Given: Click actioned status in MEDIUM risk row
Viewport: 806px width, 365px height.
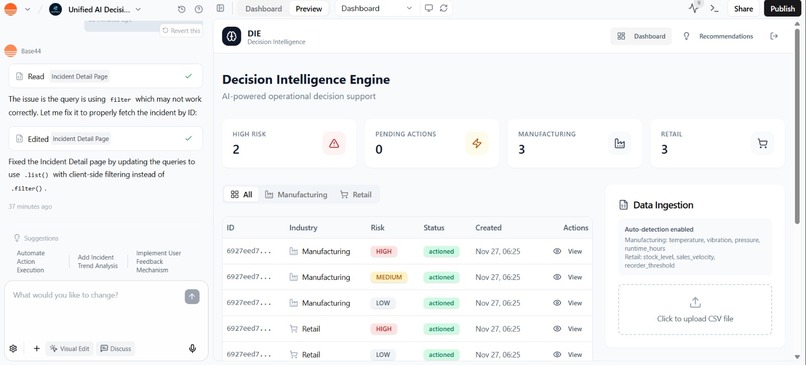Looking at the screenshot, I should click(441, 277).
